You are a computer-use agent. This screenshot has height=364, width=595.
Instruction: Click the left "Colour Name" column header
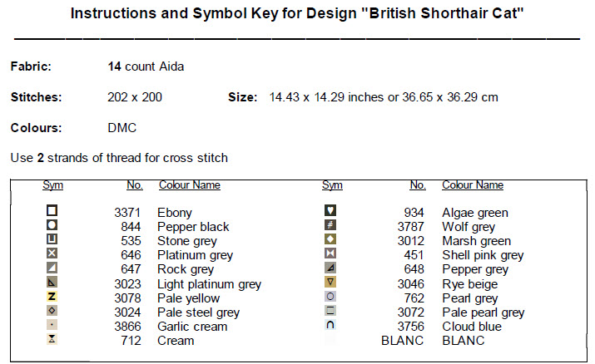(x=190, y=185)
